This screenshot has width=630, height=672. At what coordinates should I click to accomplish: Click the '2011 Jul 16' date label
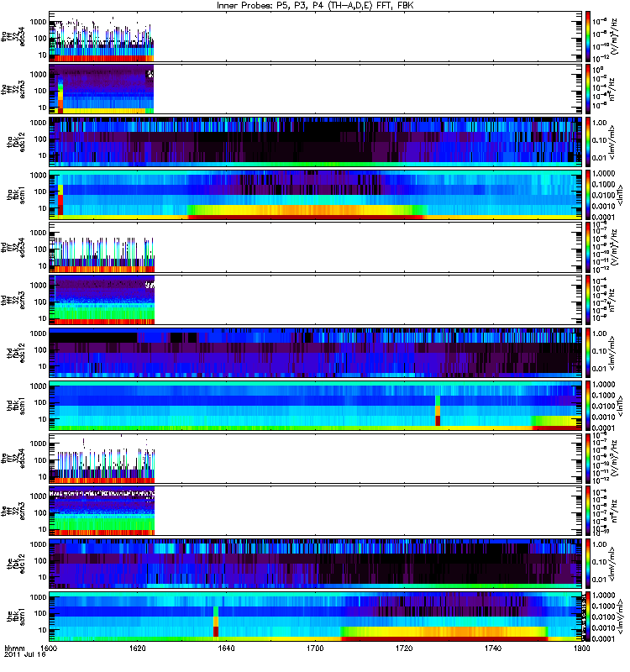tap(24, 654)
